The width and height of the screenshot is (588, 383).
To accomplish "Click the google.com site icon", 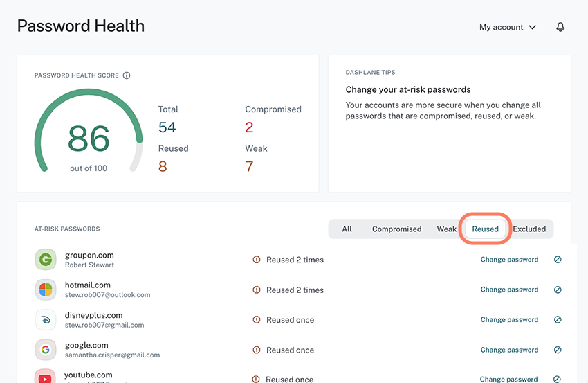I will pyautogui.click(x=46, y=350).
